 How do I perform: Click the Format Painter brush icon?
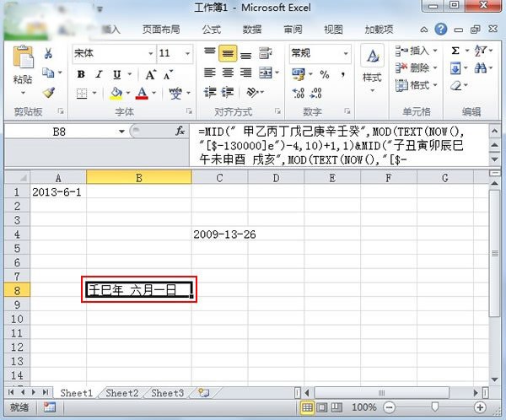(x=49, y=93)
